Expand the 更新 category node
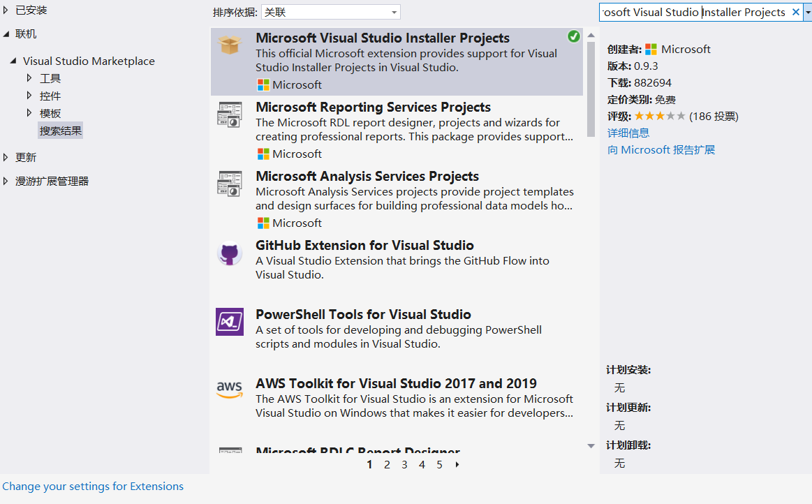Screen dimensions: 812x504 (6, 158)
